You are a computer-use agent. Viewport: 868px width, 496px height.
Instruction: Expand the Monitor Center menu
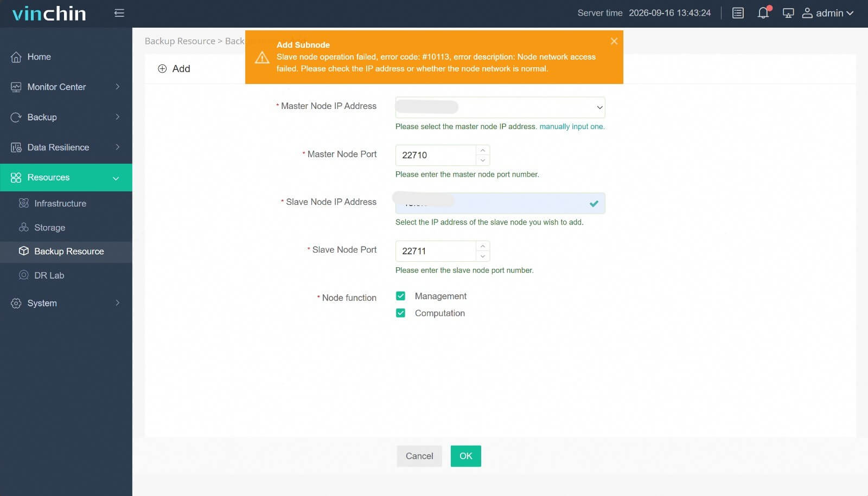[66, 87]
